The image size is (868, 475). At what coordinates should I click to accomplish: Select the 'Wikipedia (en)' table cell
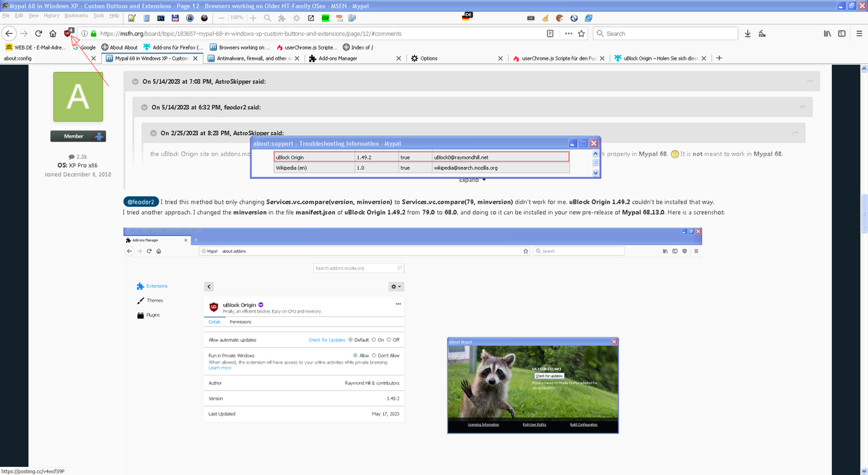tap(315, 168)
